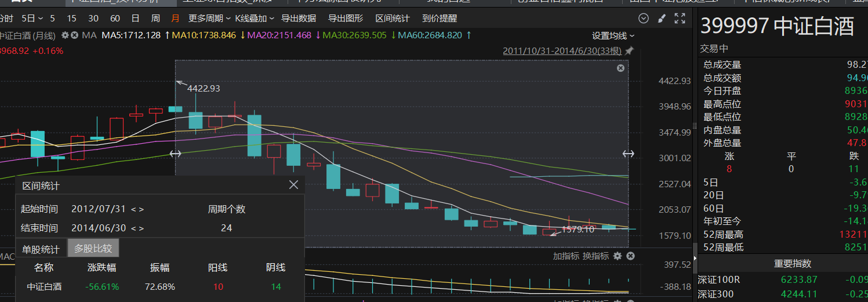Click the 到价提醒 price alert button

440,18
